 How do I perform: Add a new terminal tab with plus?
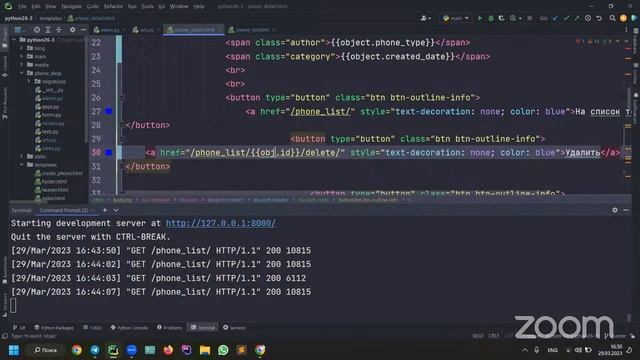click(105, 210)
